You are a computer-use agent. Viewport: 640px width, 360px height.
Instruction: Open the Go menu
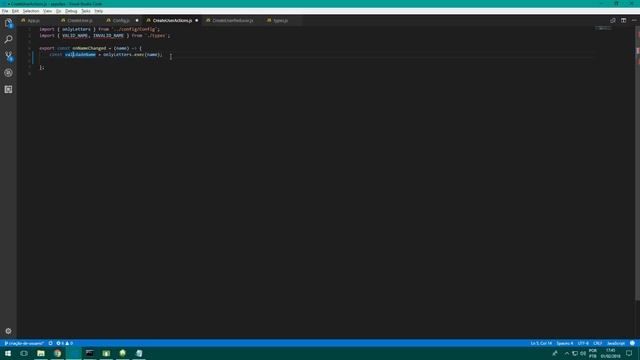58,11
